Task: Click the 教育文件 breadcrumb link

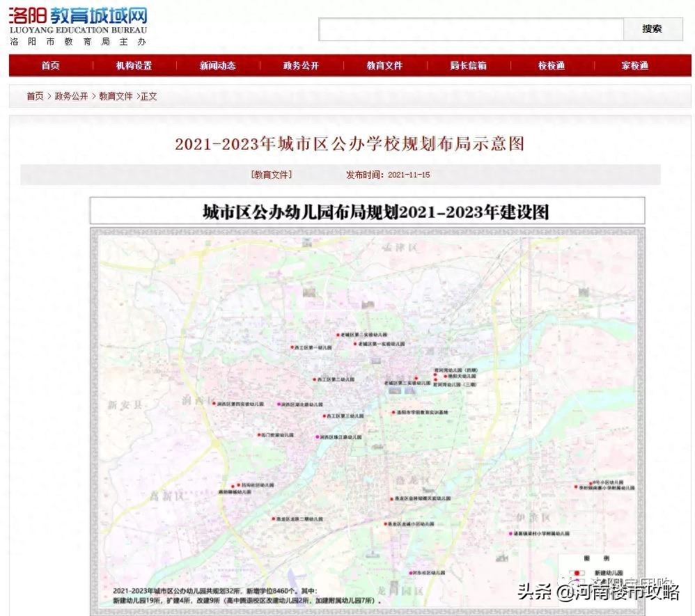Action: [116, 96]
